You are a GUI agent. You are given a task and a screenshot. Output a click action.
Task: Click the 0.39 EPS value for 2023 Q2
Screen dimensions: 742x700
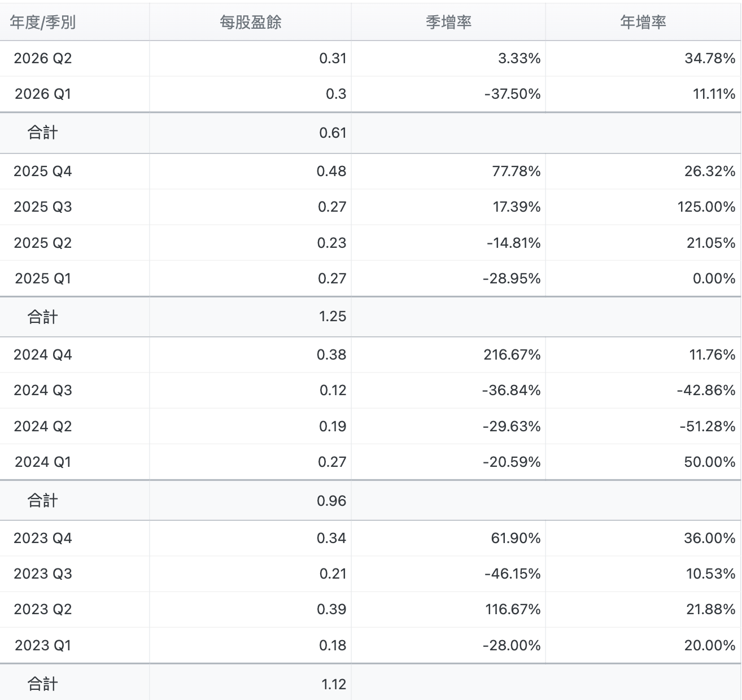pyautogui.click(x=331, y=609)
